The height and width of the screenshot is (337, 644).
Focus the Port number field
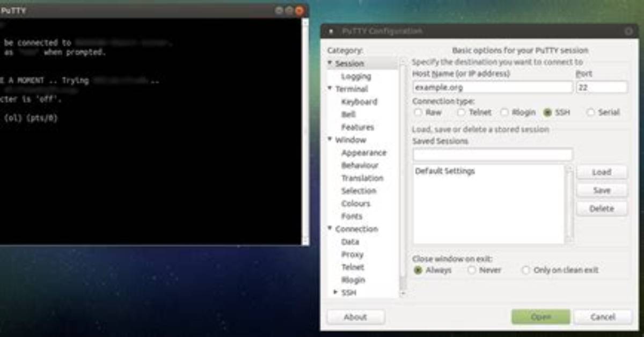coord(602,87)
